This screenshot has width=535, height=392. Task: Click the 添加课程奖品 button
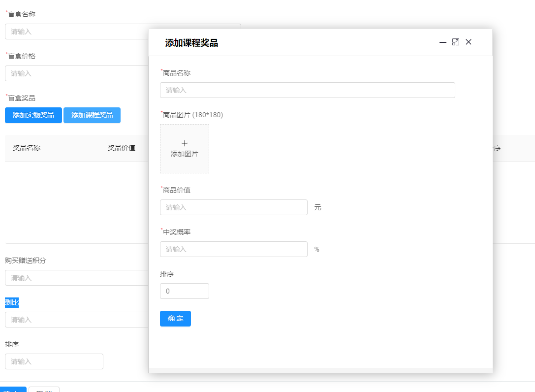[92, 115]
